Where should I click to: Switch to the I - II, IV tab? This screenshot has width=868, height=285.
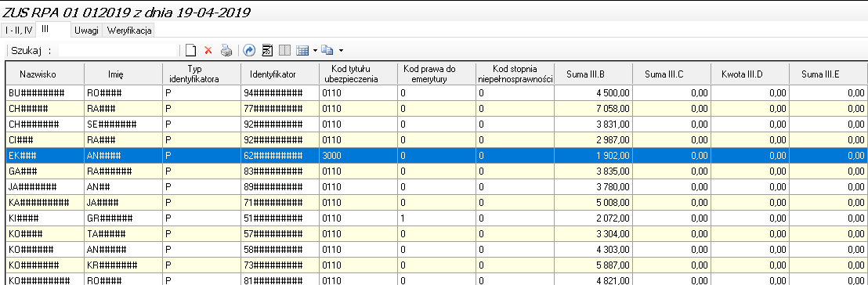point(19,31)
